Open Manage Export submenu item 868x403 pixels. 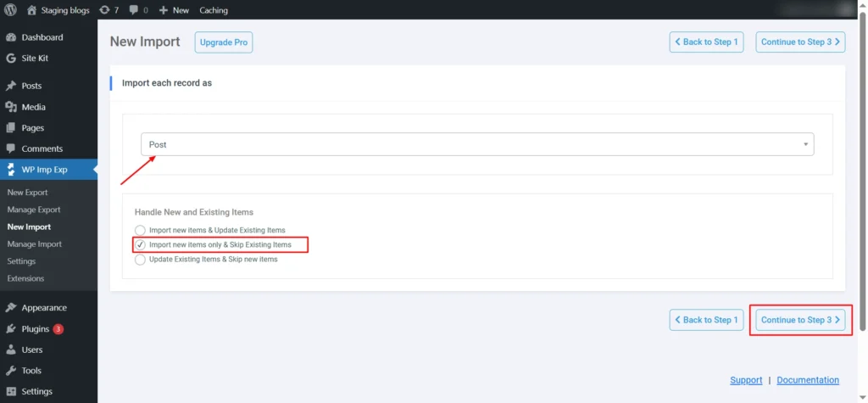[x=34, y=210]
